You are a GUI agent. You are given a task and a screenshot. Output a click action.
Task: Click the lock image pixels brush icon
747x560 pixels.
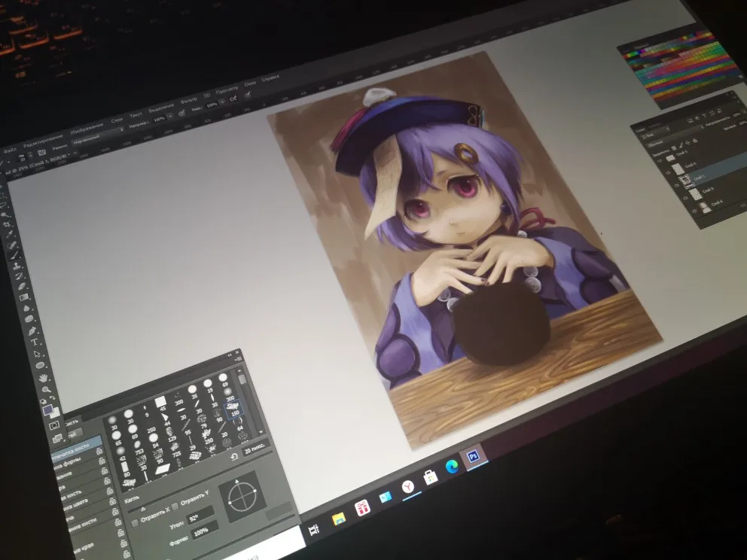coord(681,145)
